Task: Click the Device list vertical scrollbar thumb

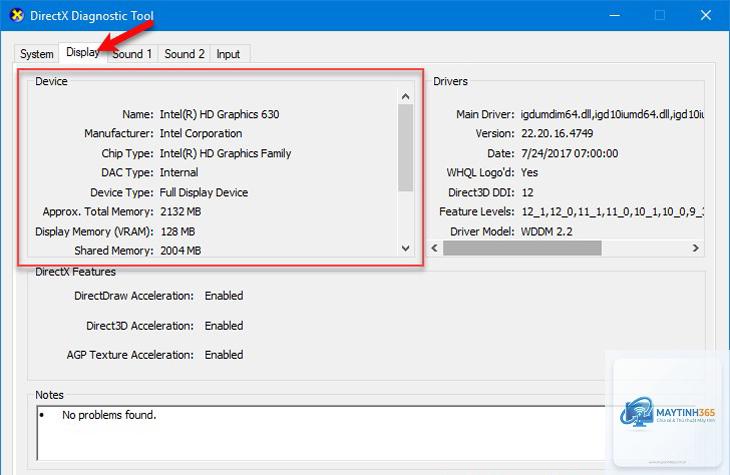Action: pos(406,148)
